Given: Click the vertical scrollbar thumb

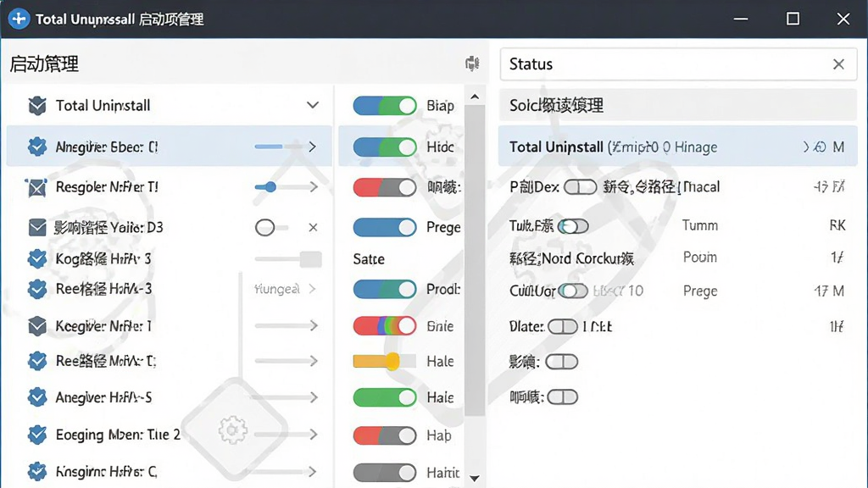Looking at the screenshot, I should [475, 260].
